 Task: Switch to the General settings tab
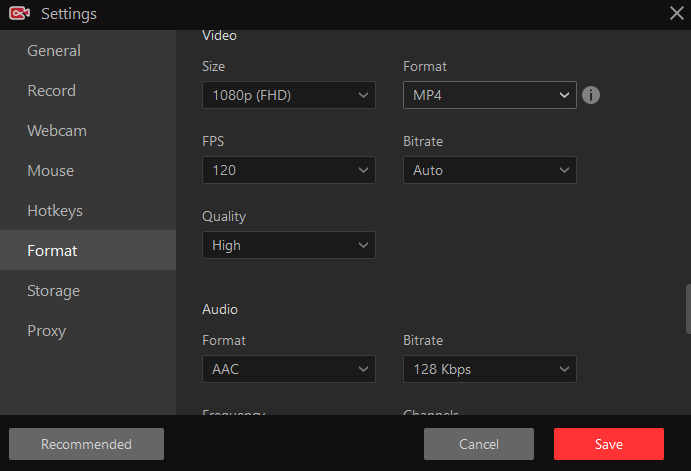click(x=54, y=51)
